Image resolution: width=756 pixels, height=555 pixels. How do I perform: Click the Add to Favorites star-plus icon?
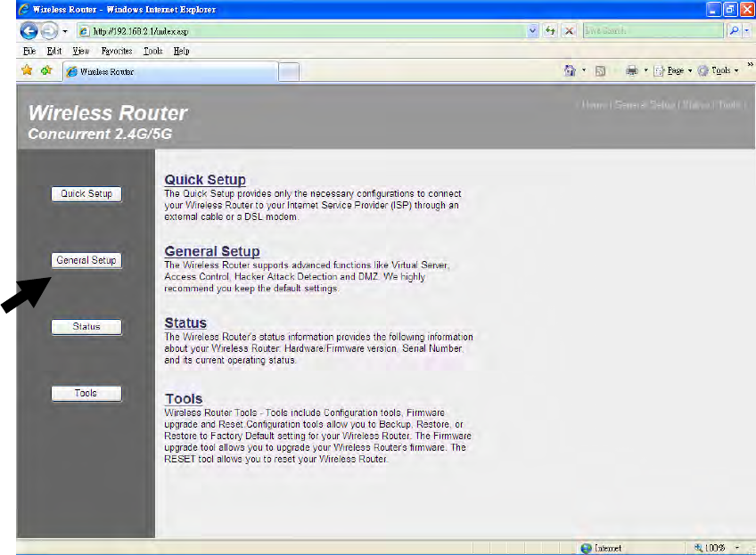coord(46,70)
